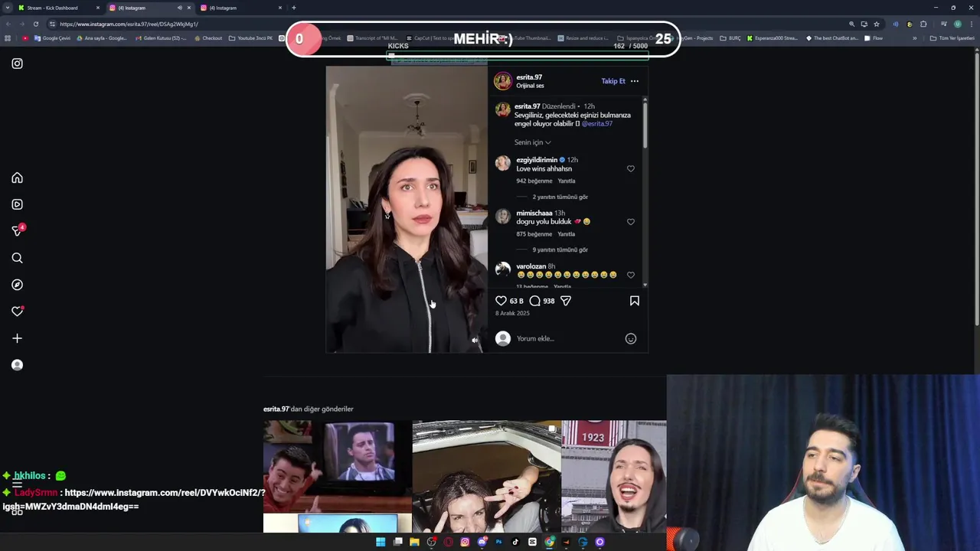Open CapCut from taskbar
The height and width of the screenshot is (551, 980).
[532, 542]
